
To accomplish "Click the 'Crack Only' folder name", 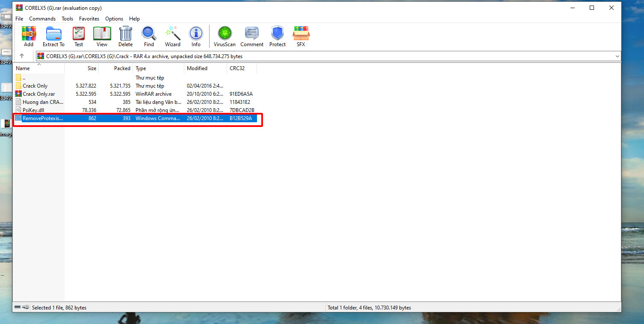I will coord(35,86).
